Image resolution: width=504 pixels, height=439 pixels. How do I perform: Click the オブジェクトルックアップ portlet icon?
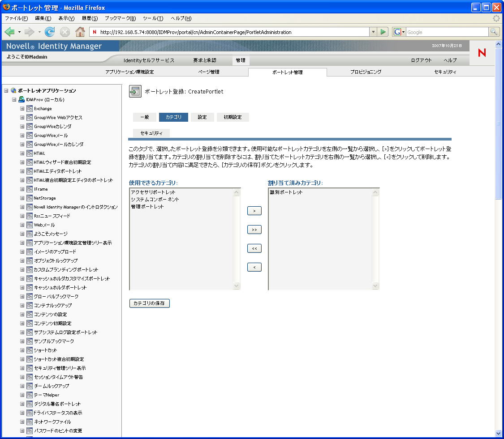pos(30,261)
